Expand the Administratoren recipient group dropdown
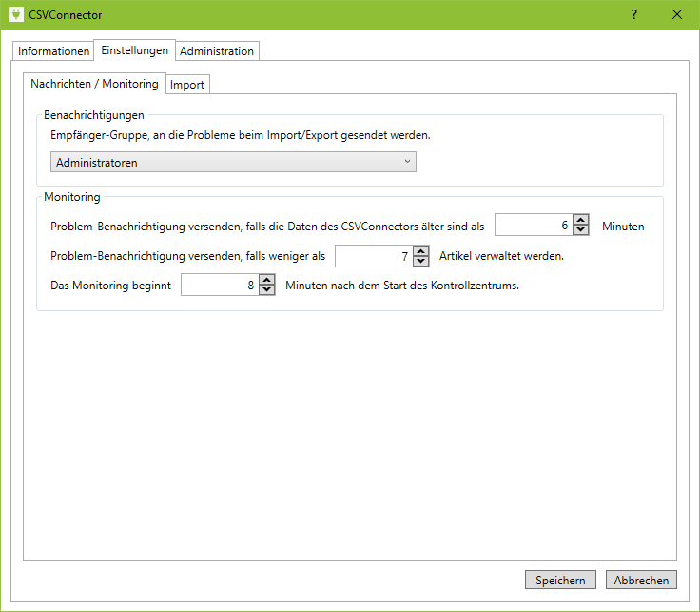 (235, 163)
